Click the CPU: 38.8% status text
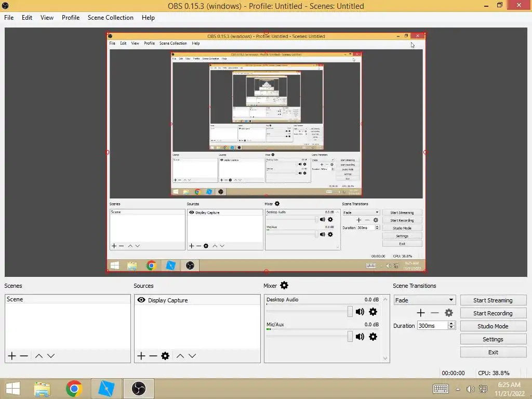 point(494,373)
